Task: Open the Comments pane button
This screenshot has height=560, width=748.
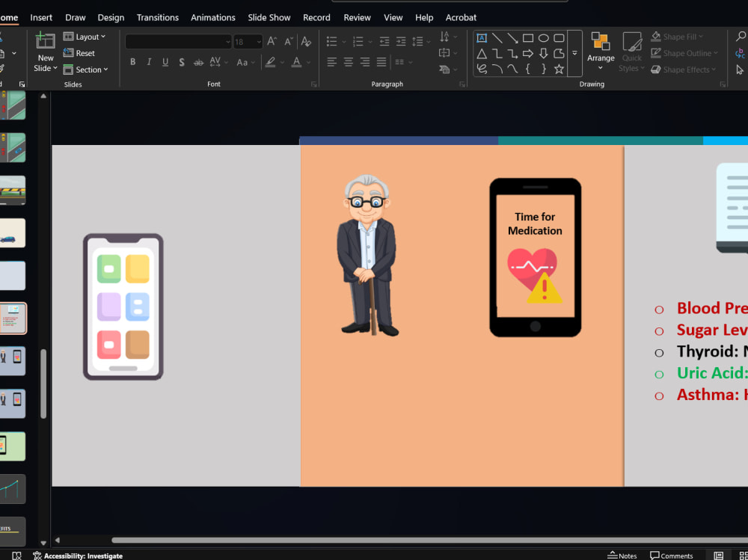Action: click(x=671, y=556)
